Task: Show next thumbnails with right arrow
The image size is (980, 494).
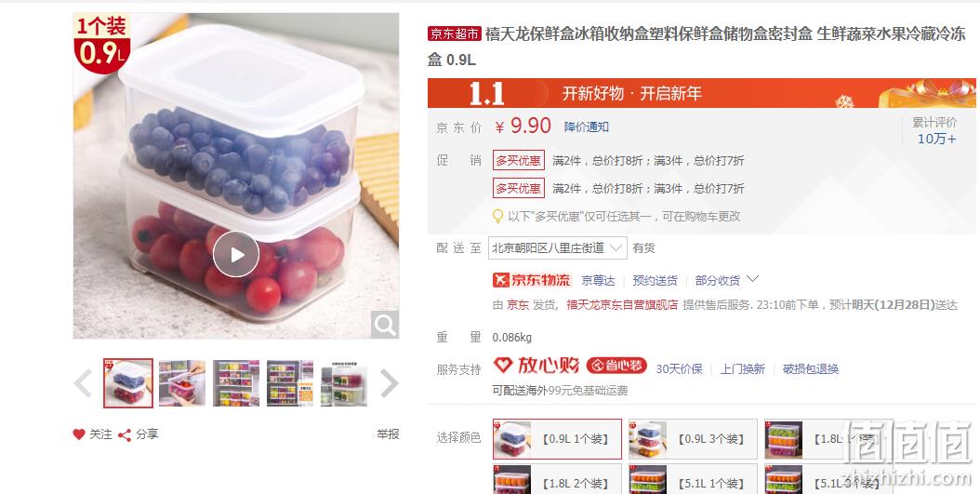Action: 389,383
